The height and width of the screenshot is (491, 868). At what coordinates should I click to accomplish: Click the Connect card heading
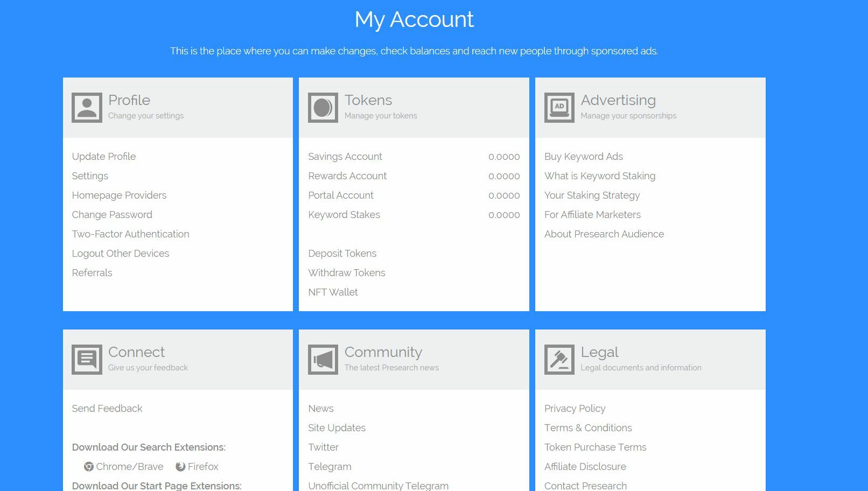136,352
